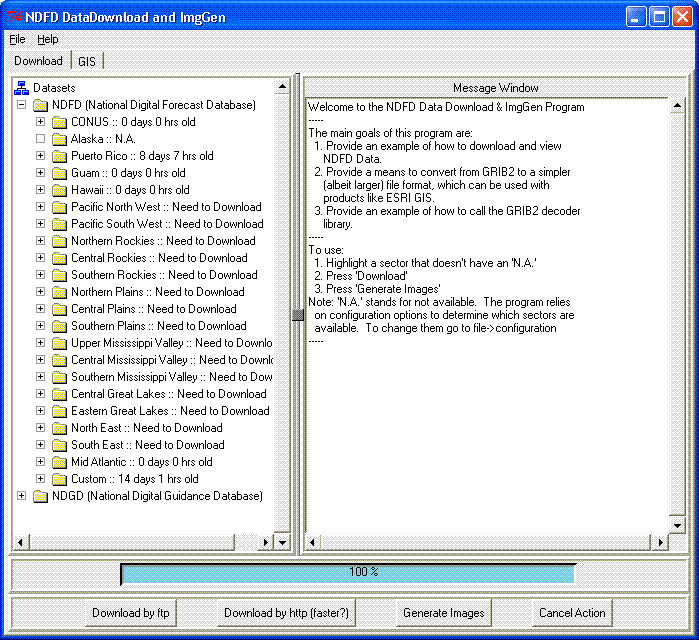Click the Central Mississippi Valley folder icon
The image size is (699, 640).
59,360
